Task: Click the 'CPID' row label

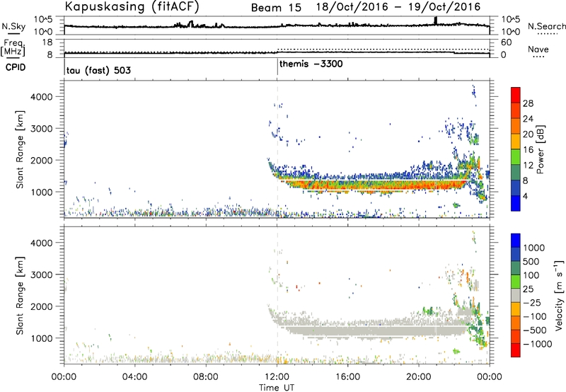Action: pos(16,67)
